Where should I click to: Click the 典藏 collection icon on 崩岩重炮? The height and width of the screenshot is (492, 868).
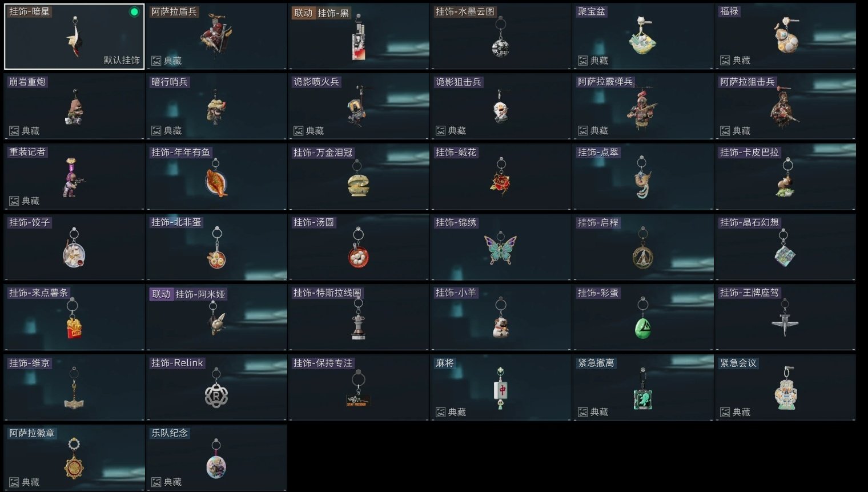[x=14, y=131]
